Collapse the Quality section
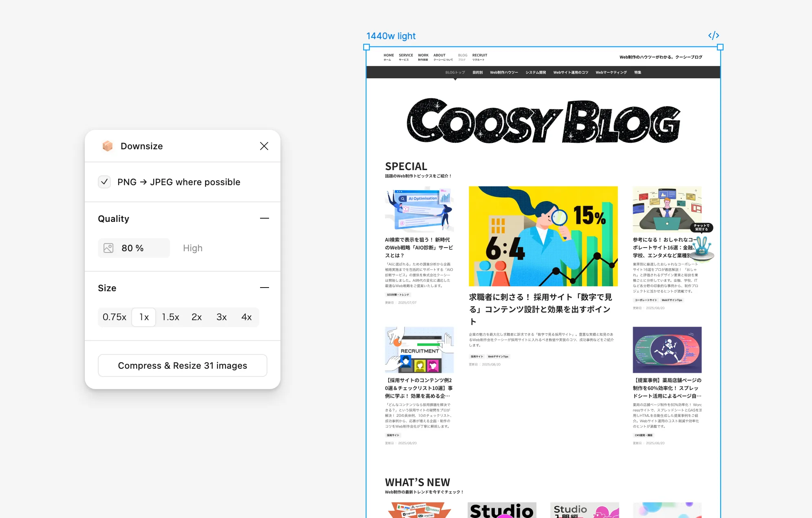This screenshot has width=812, height=518. [264, 219]
